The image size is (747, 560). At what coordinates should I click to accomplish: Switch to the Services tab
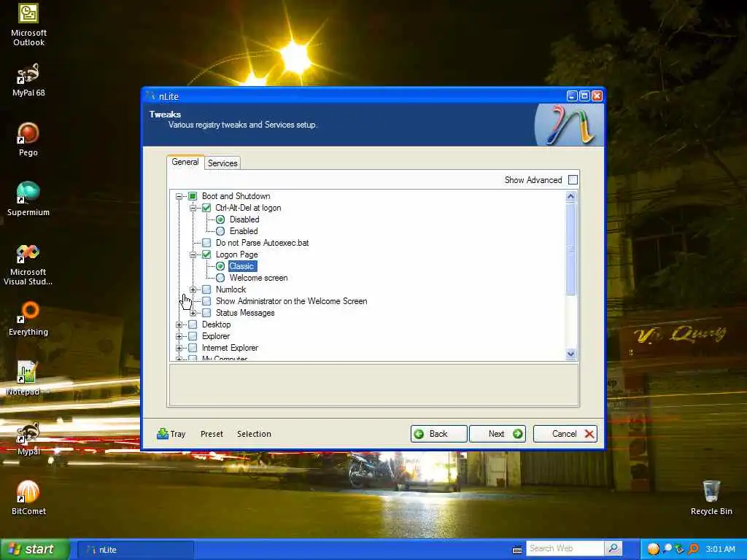222,163
